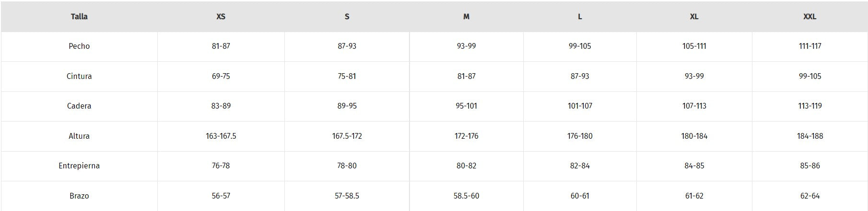Click the M size column header

click(x=466, y=17)
